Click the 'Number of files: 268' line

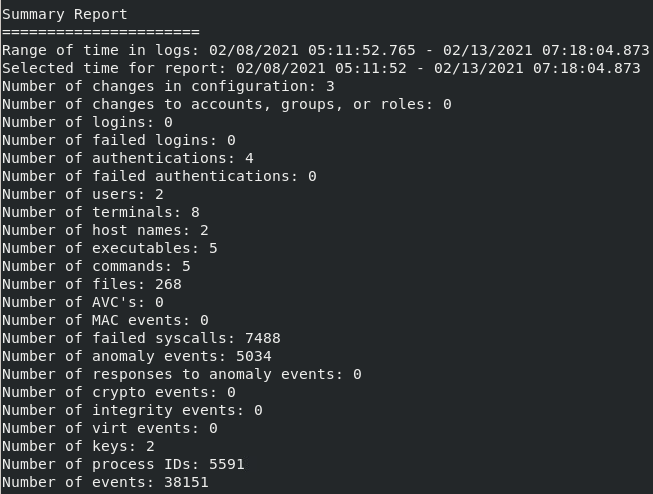[92, 284]
